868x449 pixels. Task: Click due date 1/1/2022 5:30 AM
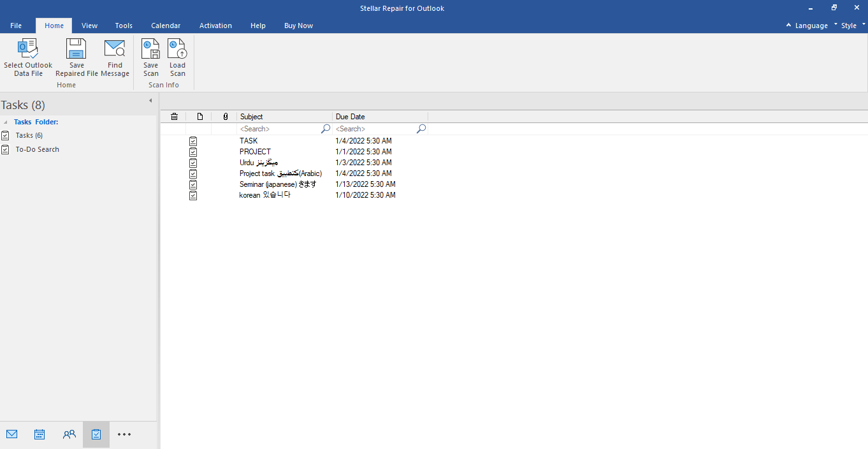363,152
